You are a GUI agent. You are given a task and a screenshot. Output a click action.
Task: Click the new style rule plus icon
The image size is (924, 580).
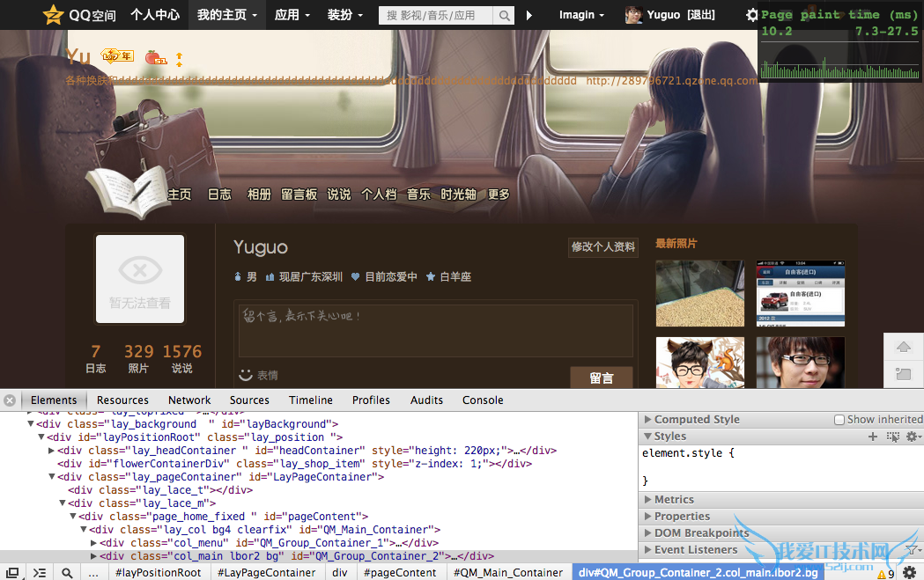pyautogui.click(x=873, y=437)
